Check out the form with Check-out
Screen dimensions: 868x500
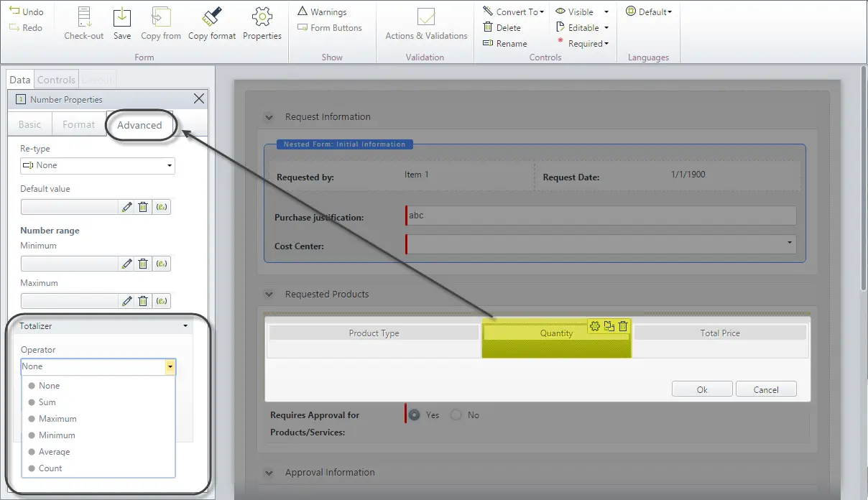coord(84,24)
